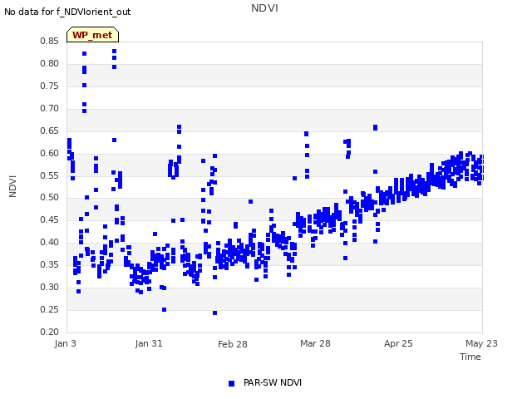Click the 0.20 y-axis tick label
Image resolution: width=532 pixels, height=399 pixels.
(50, 332)
